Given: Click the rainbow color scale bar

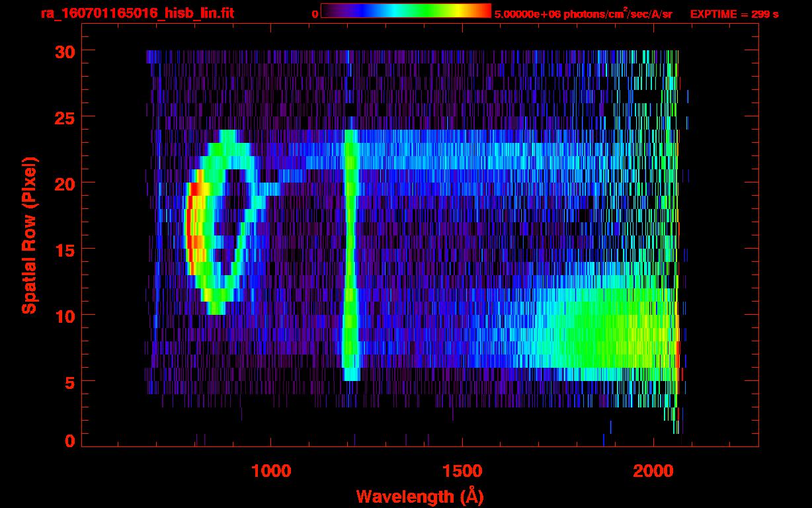Looking at the screenshot, I should click(x=406, y=11).
